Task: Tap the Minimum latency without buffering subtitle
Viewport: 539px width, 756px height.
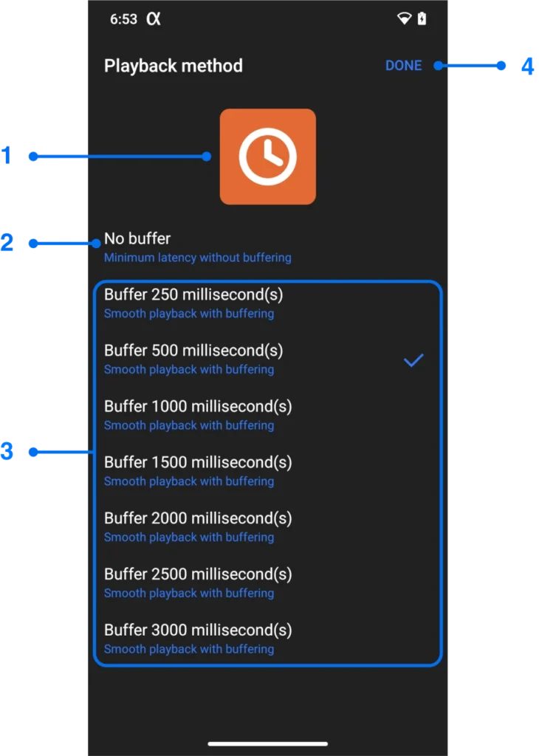Action: tap(197, 258)
